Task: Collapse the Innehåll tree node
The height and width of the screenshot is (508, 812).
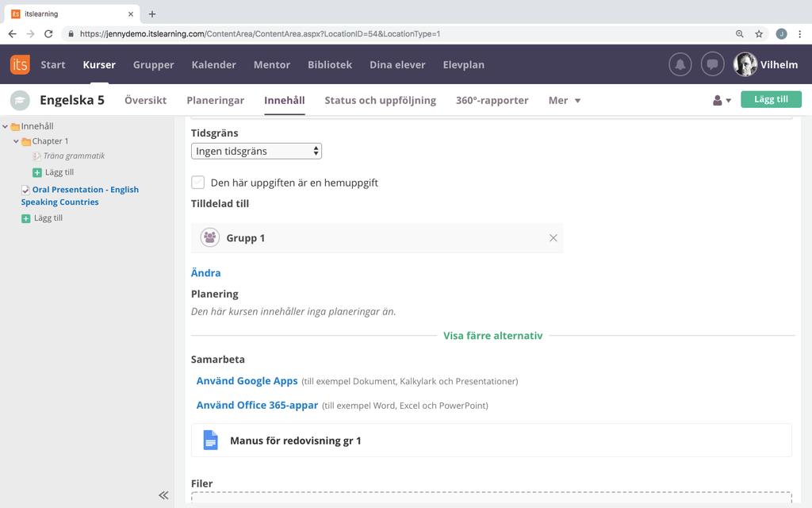Action: pos(6,126)
